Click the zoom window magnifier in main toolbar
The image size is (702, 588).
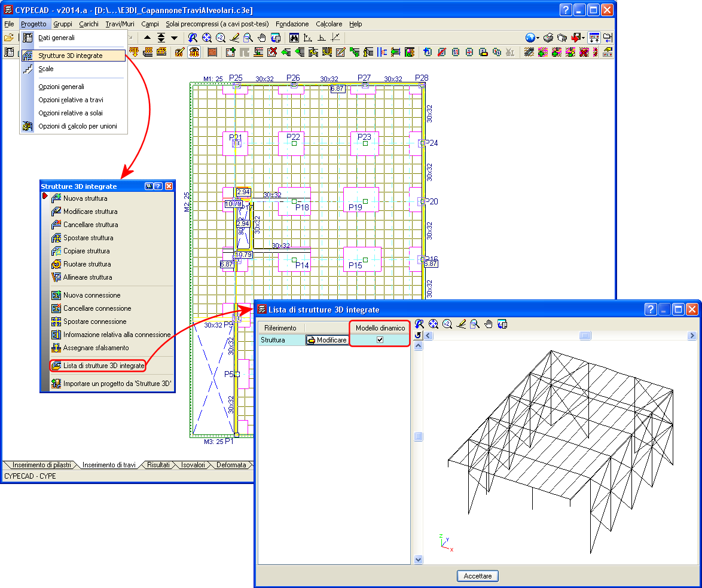248,38
